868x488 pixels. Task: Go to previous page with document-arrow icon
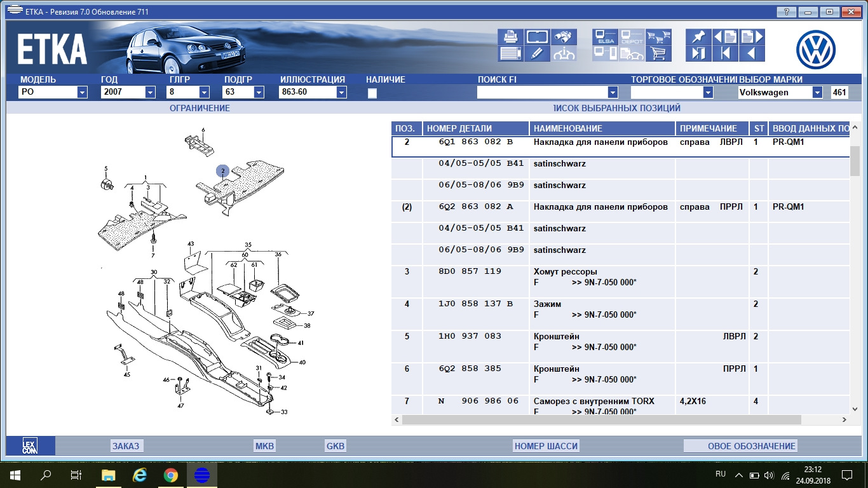click(x=725, y=37)
